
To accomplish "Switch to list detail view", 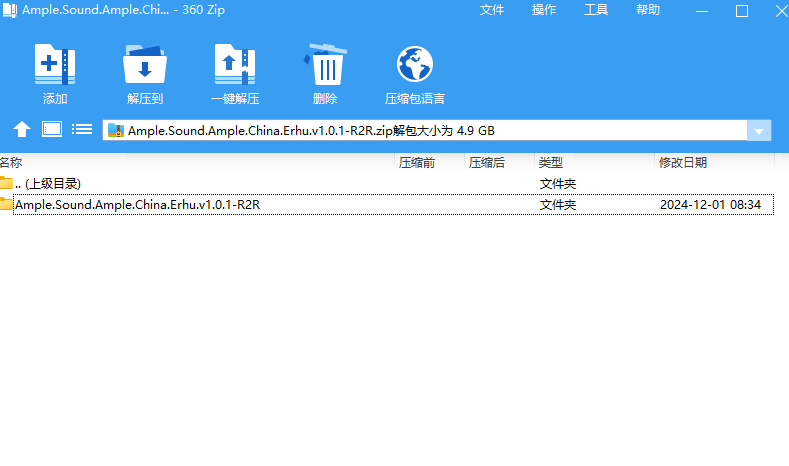I will 82,129.
